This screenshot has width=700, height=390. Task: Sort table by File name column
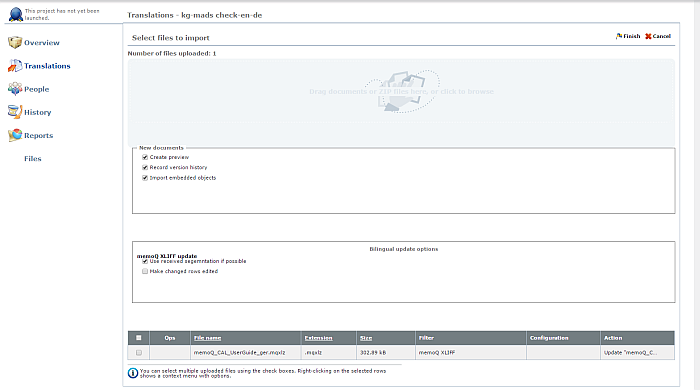click(x=208, y=338)
